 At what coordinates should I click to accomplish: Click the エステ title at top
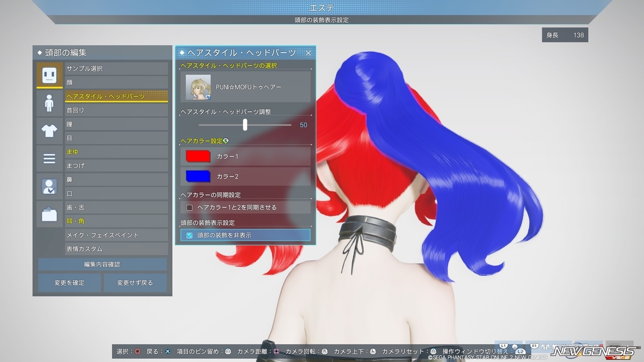[322, 8]
